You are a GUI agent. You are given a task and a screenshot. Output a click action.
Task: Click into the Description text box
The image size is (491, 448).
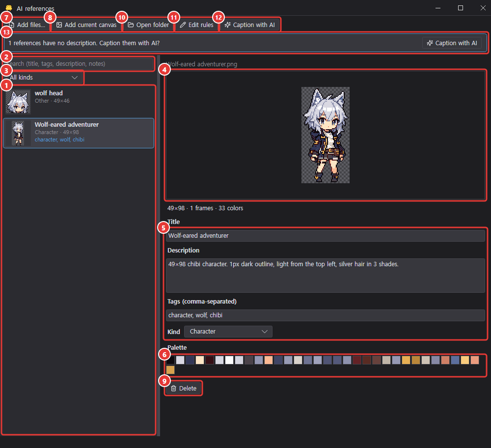326,276
